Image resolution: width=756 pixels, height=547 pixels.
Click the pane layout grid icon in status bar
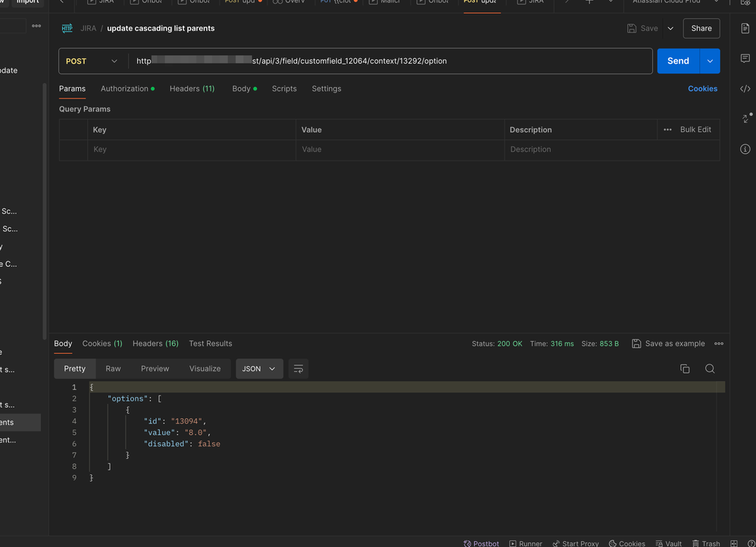click(x=734, y=544)
